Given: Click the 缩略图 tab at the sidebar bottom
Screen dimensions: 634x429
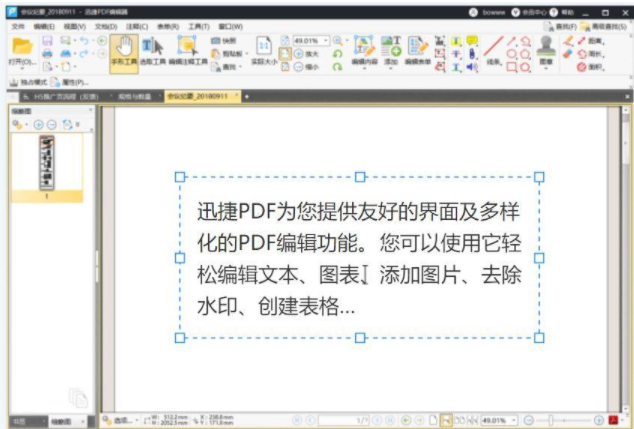Looking at the screenshot, I should [66, 422].
